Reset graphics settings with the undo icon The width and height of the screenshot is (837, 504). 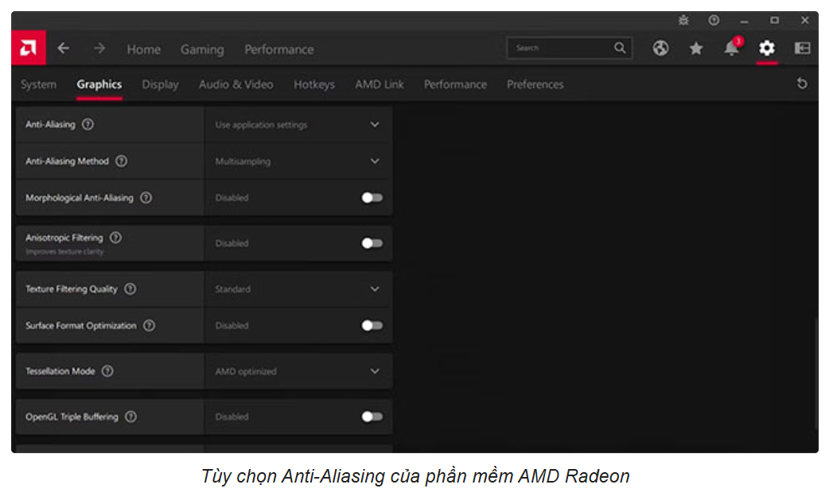802,83
